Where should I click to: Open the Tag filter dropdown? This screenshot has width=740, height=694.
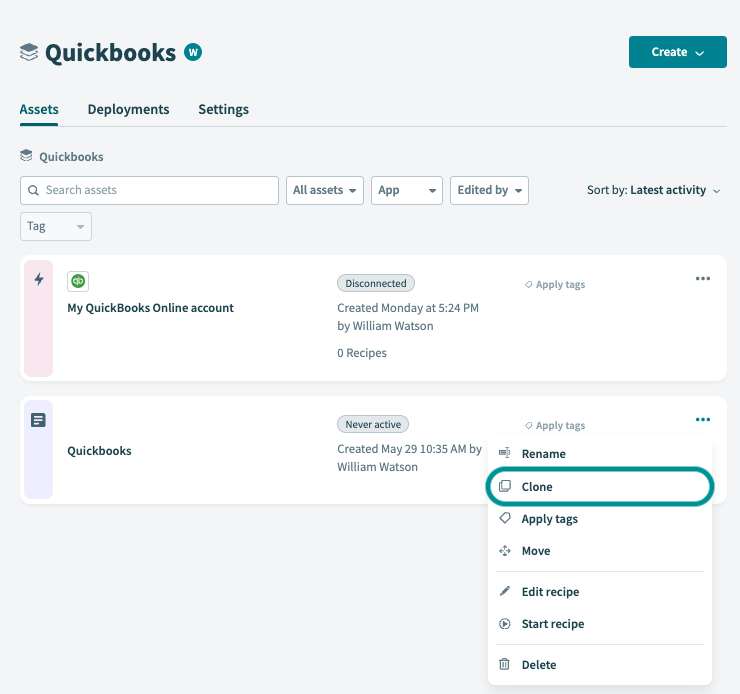pyautogui.click(x=56, y=226)
